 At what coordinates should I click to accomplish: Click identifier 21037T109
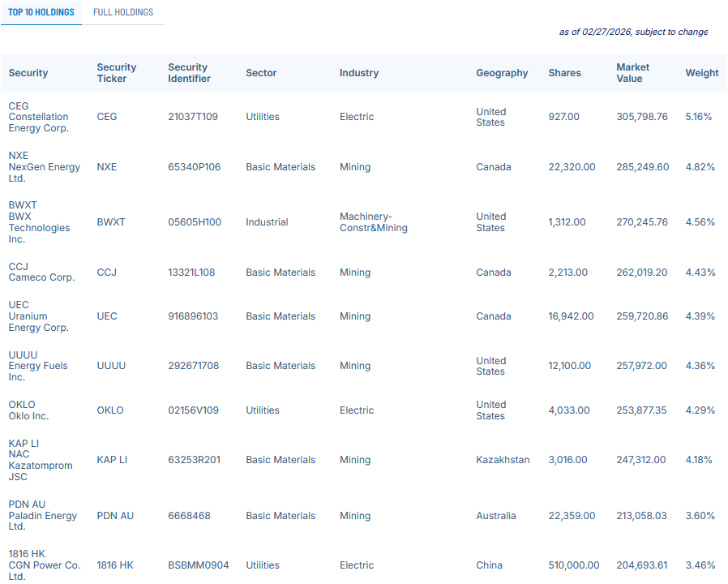tap(193, 117)
